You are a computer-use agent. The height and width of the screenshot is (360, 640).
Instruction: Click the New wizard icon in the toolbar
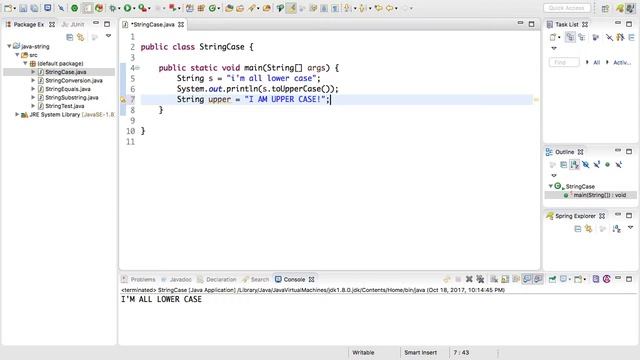8,8
